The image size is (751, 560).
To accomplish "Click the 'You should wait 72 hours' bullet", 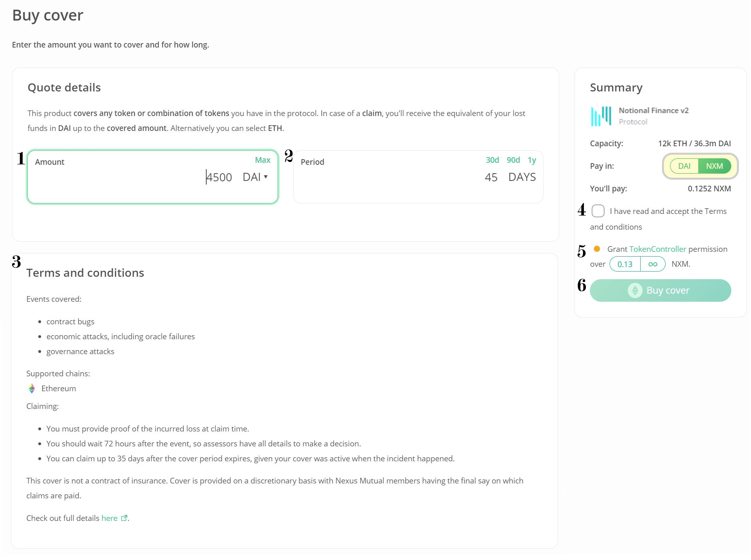I will coord(203,444).
